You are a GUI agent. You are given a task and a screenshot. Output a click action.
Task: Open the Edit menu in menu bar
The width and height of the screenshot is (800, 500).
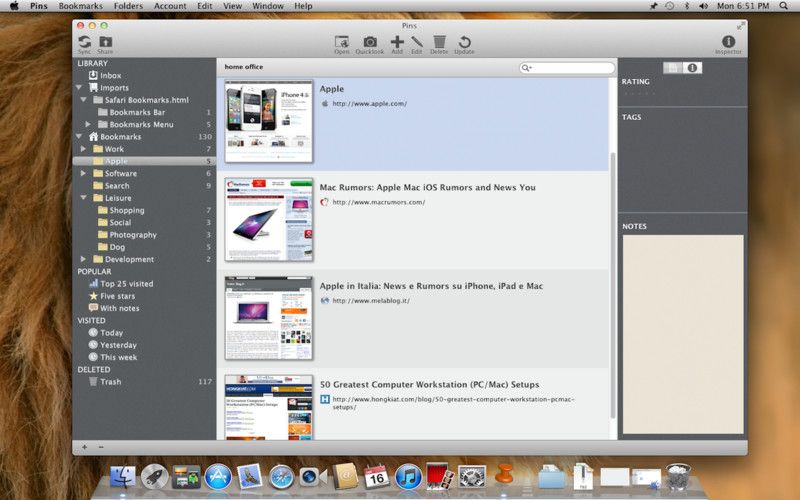(205, 6)
